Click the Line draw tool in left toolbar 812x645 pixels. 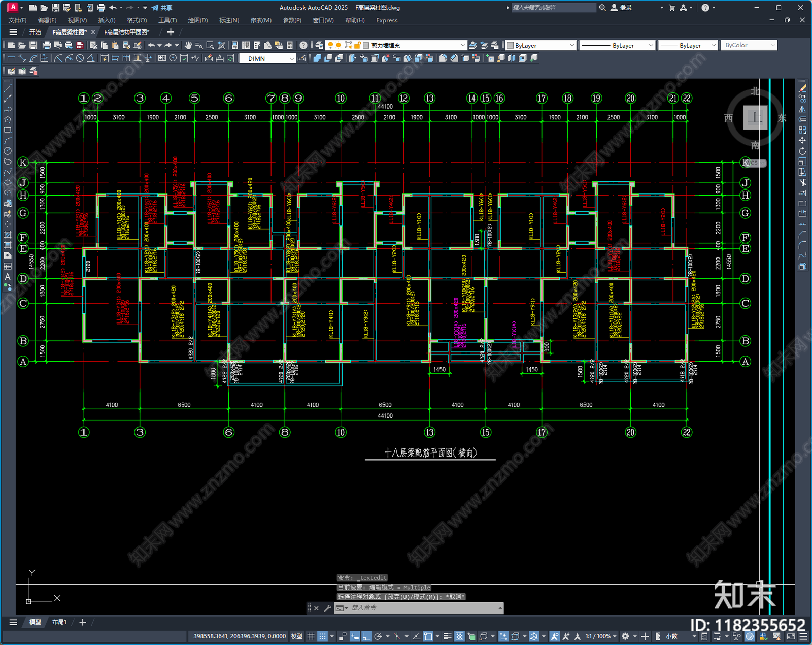pos(8,88)
